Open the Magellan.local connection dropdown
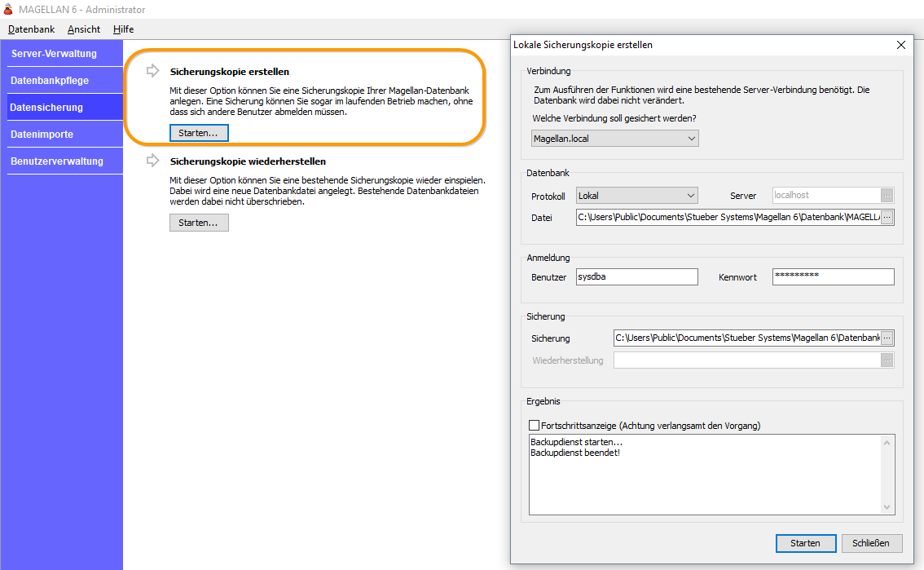Viewport: 924px width, 570px height. 614,139
